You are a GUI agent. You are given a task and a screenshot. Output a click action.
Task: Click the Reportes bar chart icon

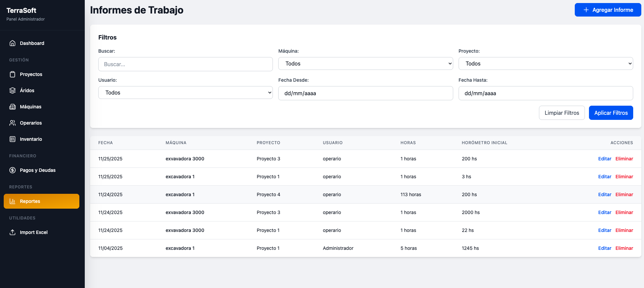coord(12,201)
